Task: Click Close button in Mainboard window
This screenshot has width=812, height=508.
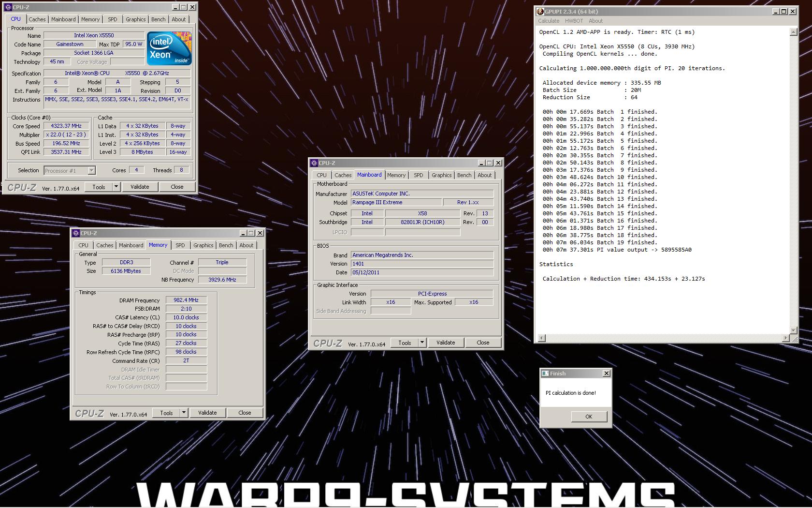Action: click(x=483, y=343)
